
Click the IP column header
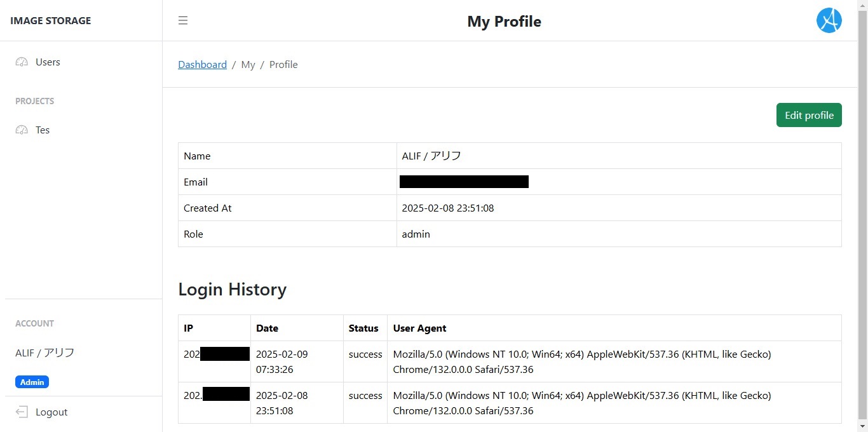click(x=189, y=328)
